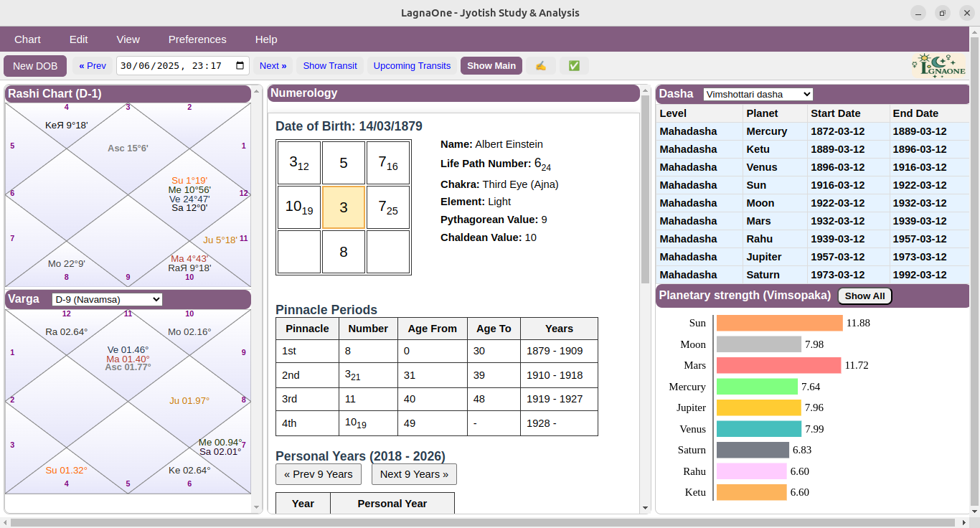Click the Rashi Chart (D-1) panel header
This screenshot has width=980, height=528.
click(x=128, y=94)
